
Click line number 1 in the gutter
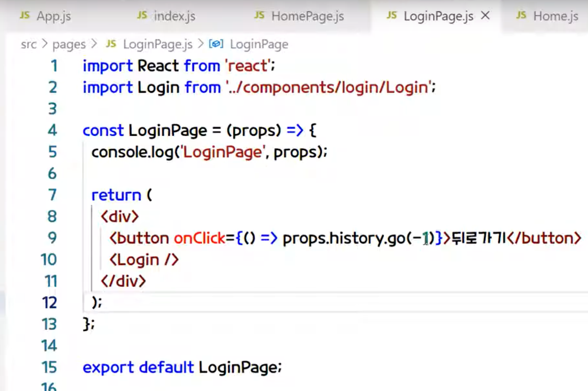click(x=54, y=66)
